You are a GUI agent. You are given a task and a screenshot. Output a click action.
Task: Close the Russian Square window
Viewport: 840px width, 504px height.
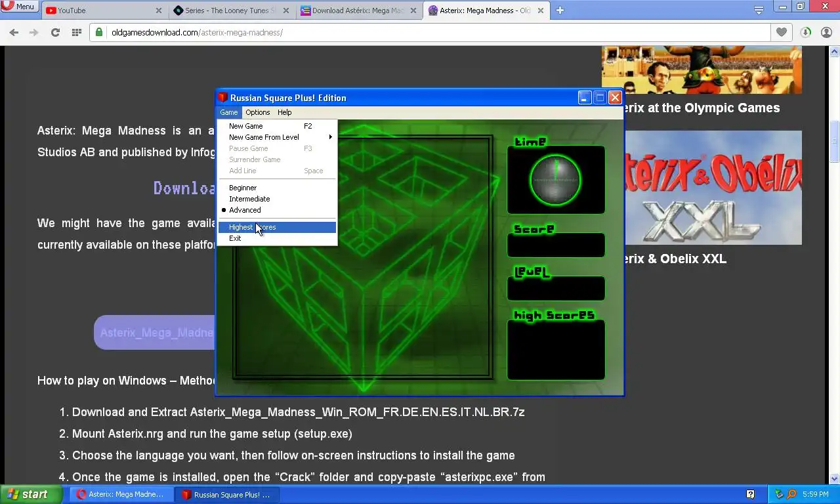pyautogui.click(x=615, y=98)
